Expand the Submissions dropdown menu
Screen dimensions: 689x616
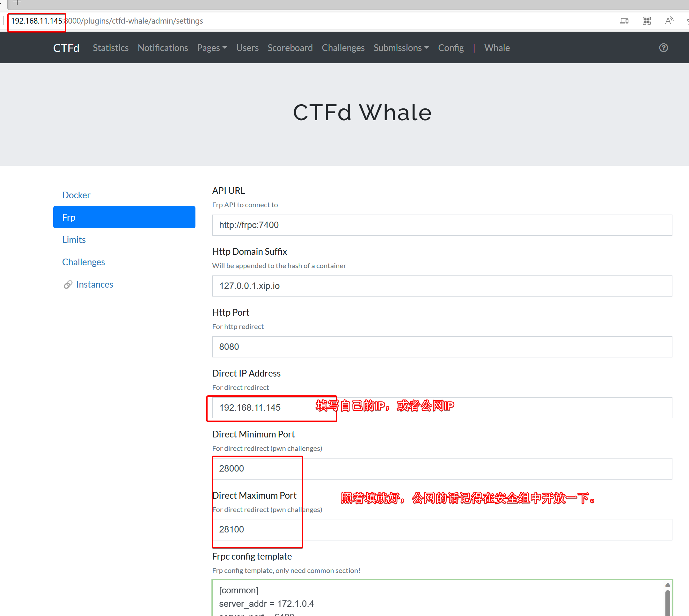(401, 48)
